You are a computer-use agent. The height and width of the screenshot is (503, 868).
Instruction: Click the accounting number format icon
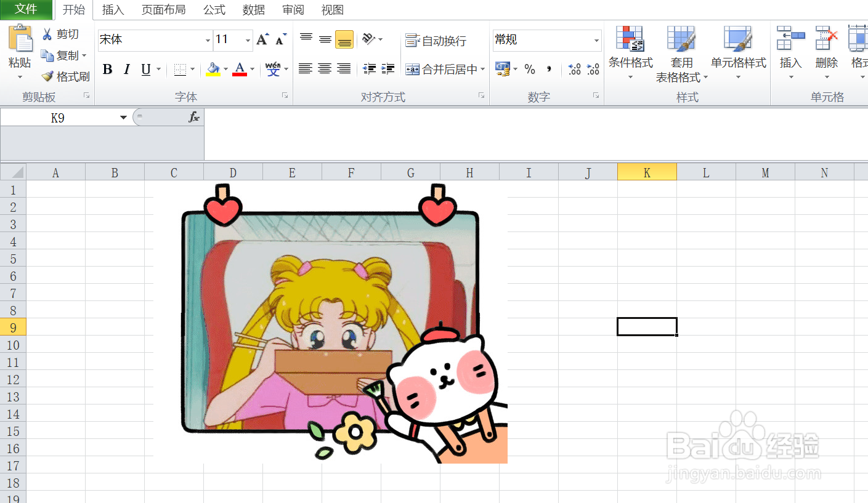tap(503, 69)
